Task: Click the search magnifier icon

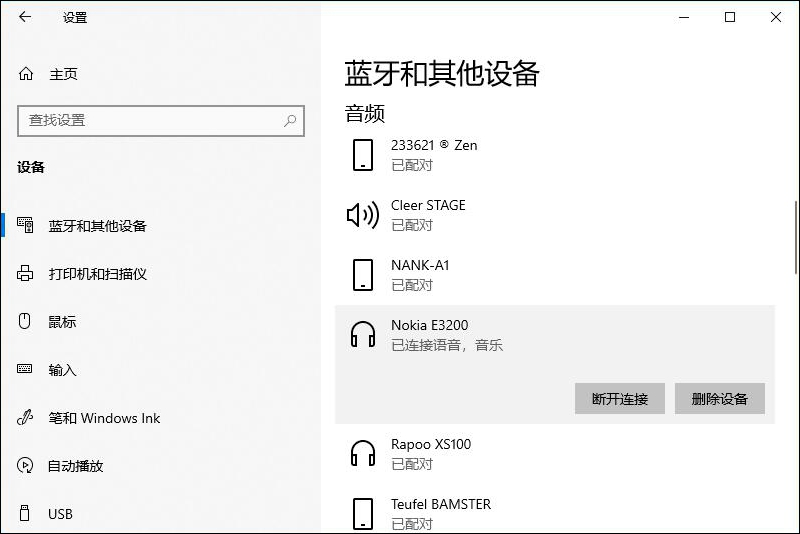Action: pos(290,121)
